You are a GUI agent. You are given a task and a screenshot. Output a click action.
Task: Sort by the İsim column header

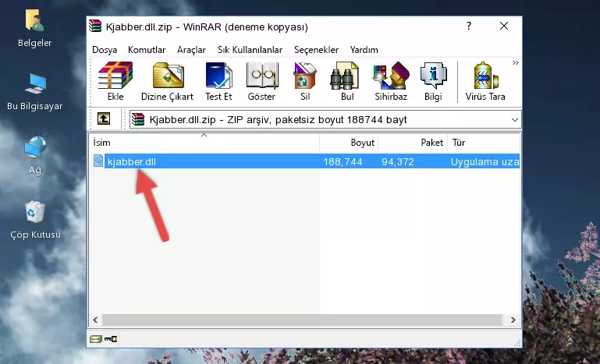tap(204, 142)
